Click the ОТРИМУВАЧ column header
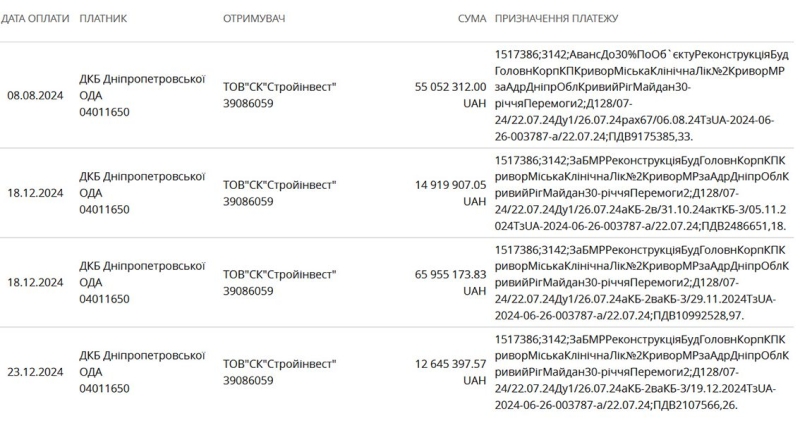This screenshot has height=423, width=800. (254, 18)
